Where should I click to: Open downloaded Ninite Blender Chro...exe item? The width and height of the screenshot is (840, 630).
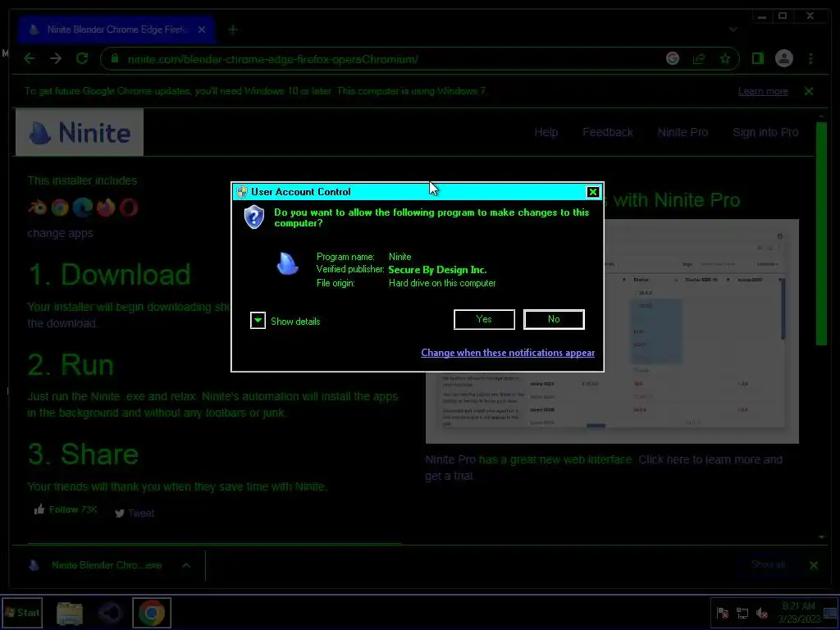pyautogui.click(x=97, y=565)
